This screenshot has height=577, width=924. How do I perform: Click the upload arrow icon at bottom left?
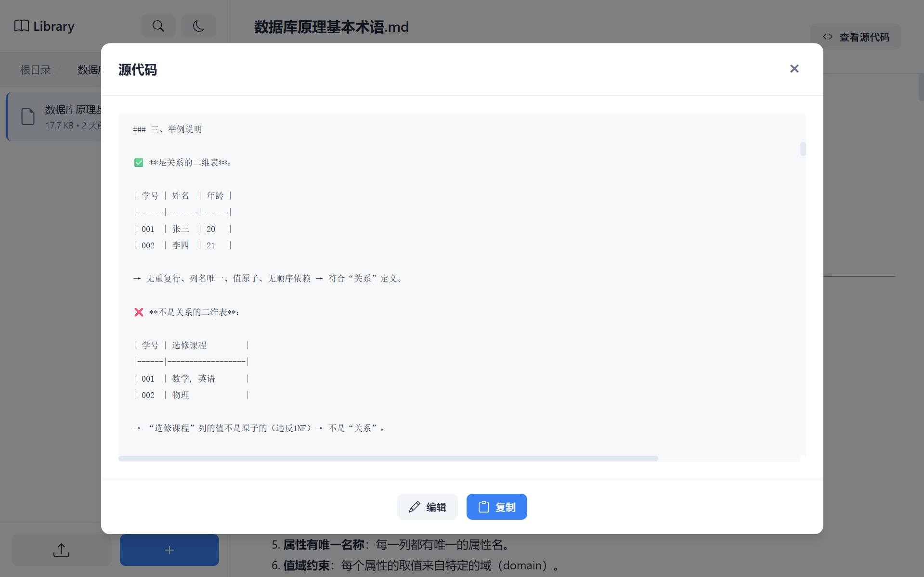[x=61, y=550]
